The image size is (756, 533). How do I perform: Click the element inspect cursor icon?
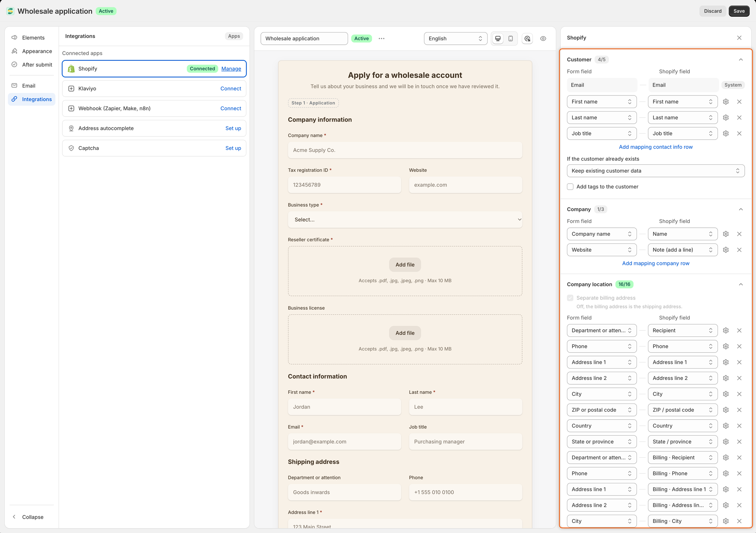pos(527,38)
